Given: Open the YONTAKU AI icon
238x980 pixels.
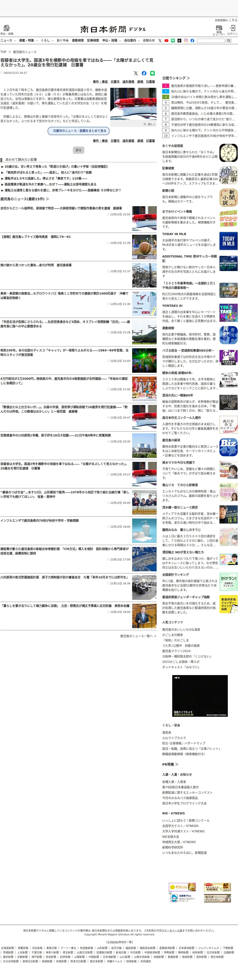Looking at the screenshot, I should [228, 313].
